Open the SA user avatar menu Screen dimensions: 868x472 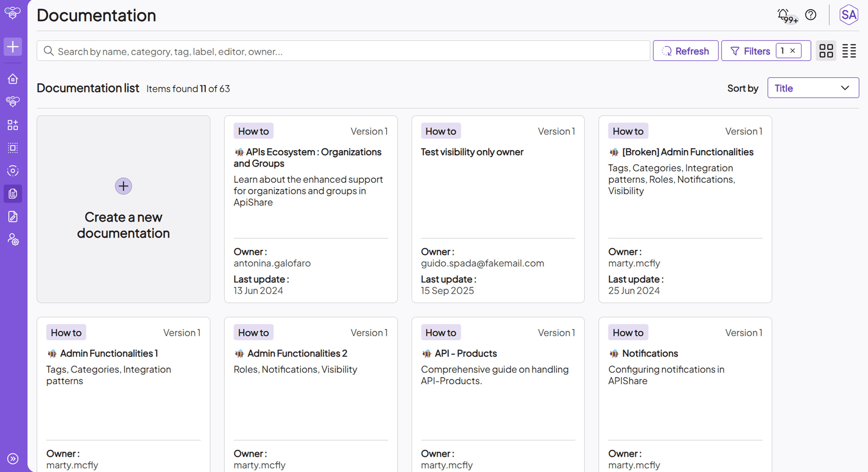[849, 15]
